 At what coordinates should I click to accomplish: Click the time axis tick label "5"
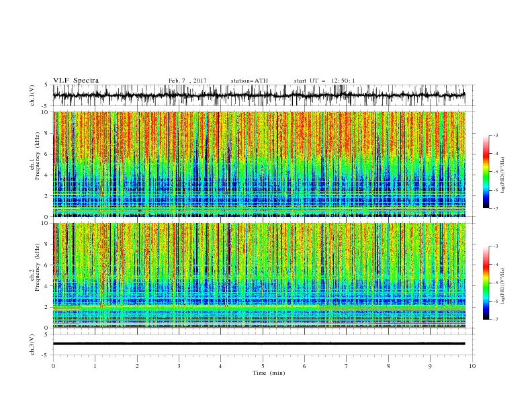pos(263,366)
